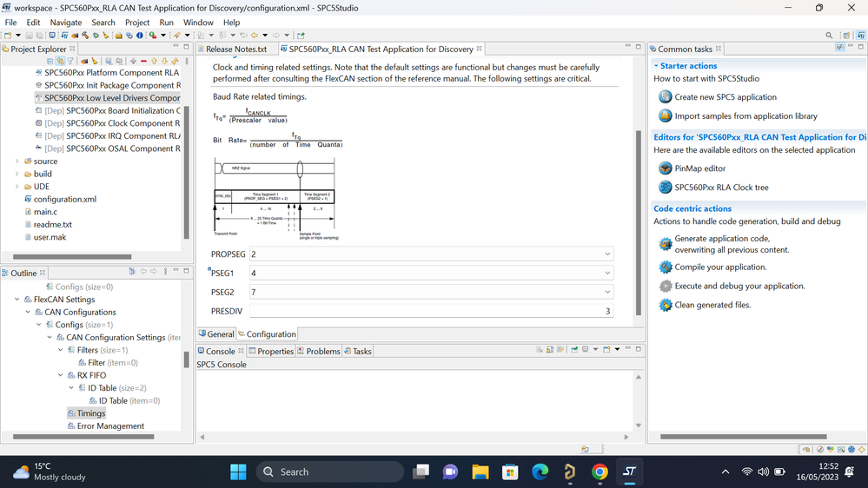Click the Create new SPC5 application icon
Image resolution: width=868 pixels, height=488 pixels.
(x=665, y=97)
